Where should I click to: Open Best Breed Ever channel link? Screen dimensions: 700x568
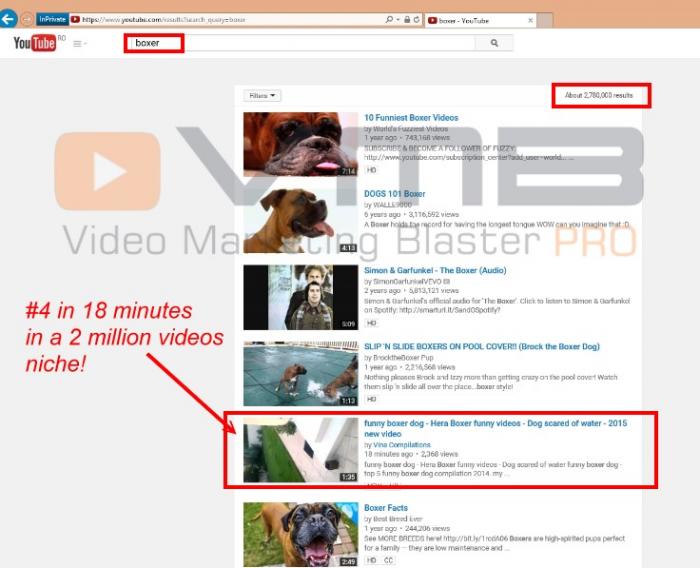pyautogui.click(x=397, y=519)
